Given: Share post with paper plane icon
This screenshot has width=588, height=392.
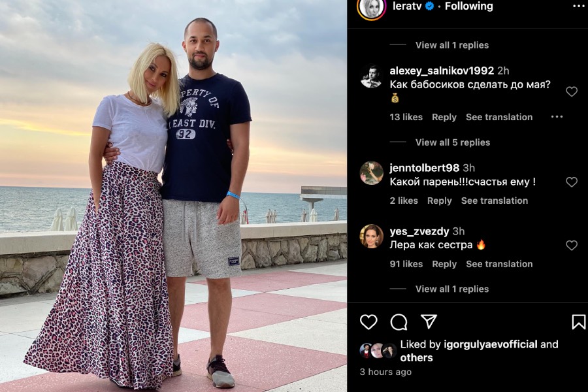Looking at the screenshot, I should pyautogui.click(x=429, y=321).
